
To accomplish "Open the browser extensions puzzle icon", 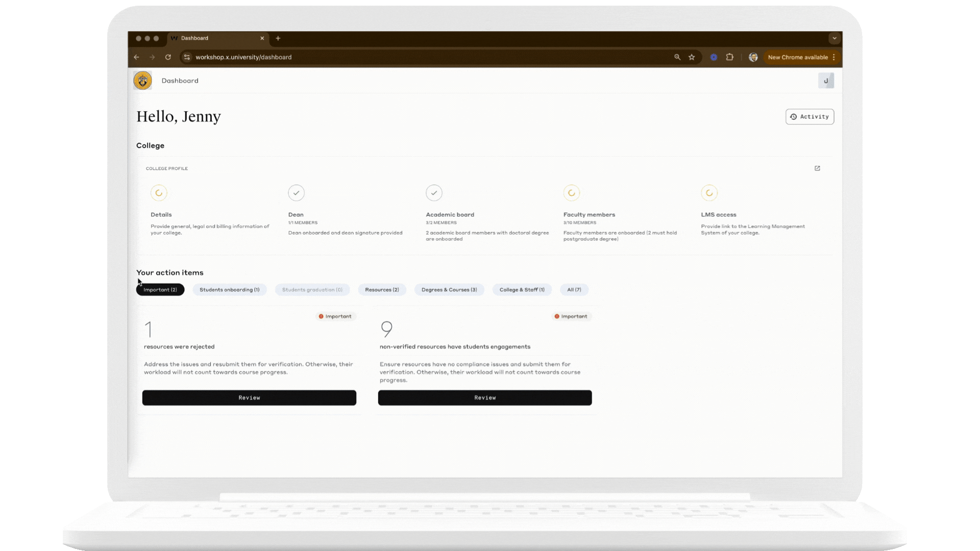I will point(730,57).
